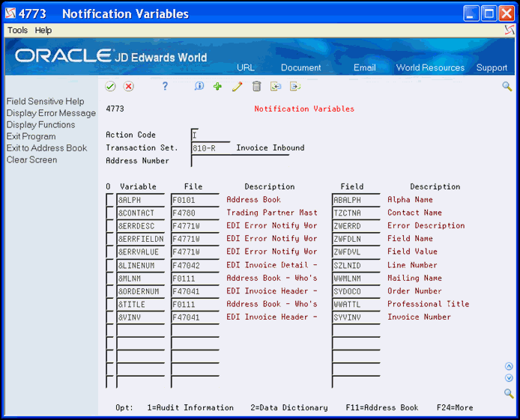Select the Document tab link
The height and width of the screenshot is (420, 520).
point(300,67)
